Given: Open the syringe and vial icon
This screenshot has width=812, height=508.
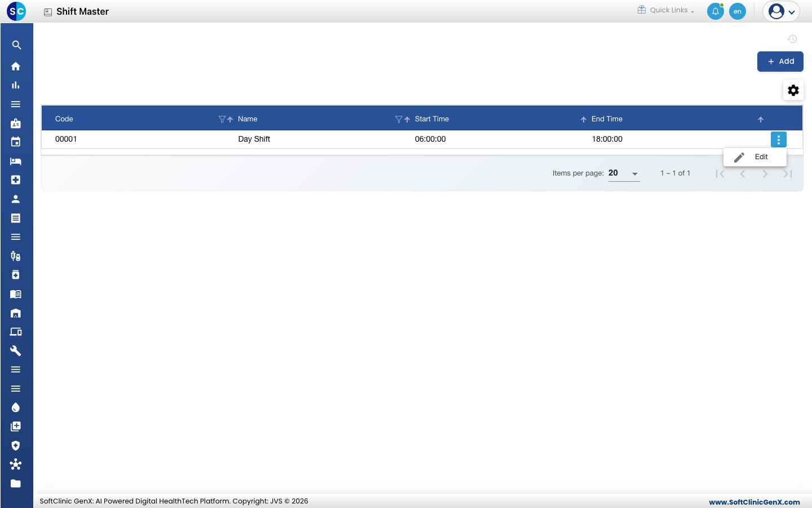Looking at the screenshot, I should [16, 256].
